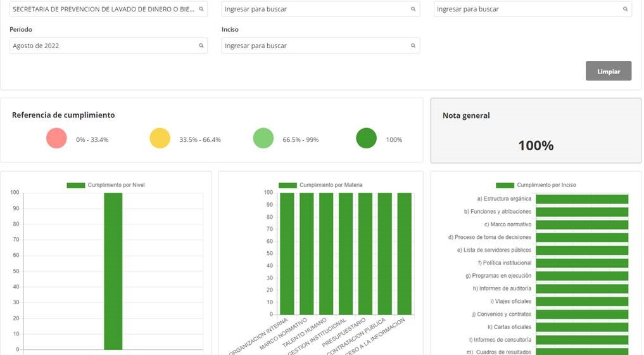
Task: Click the 'g) Programas en ejecución' label
Action: click(498, 276)
